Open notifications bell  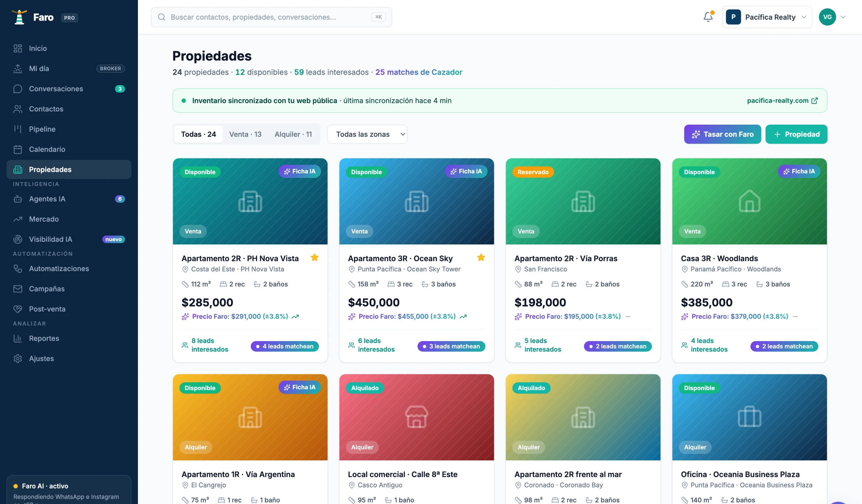(x=708, y=17)
